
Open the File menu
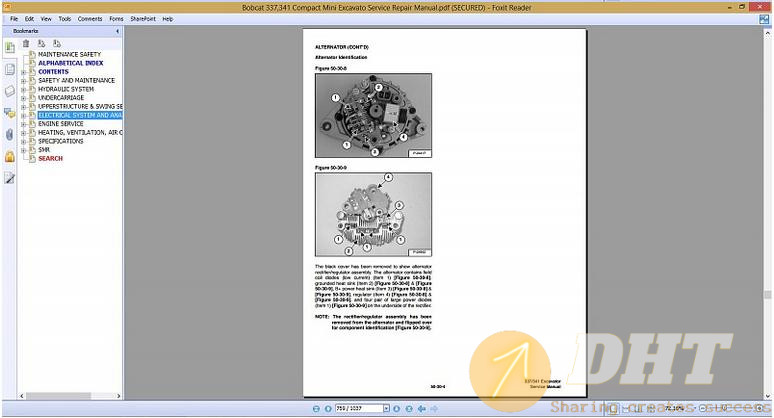click(14, 19)
